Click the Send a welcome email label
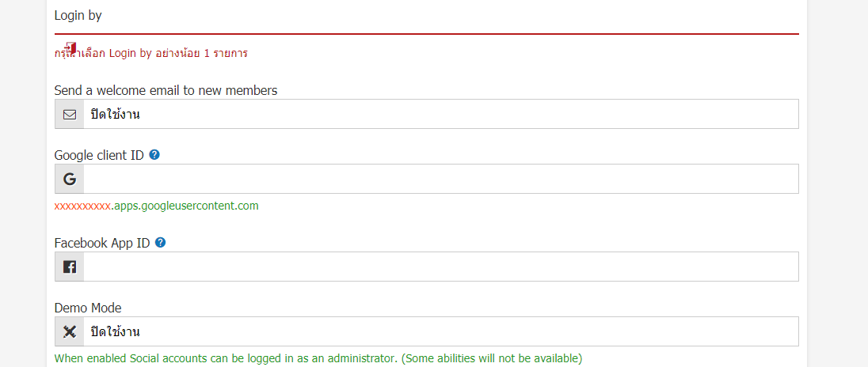 [x=166, y=90]
